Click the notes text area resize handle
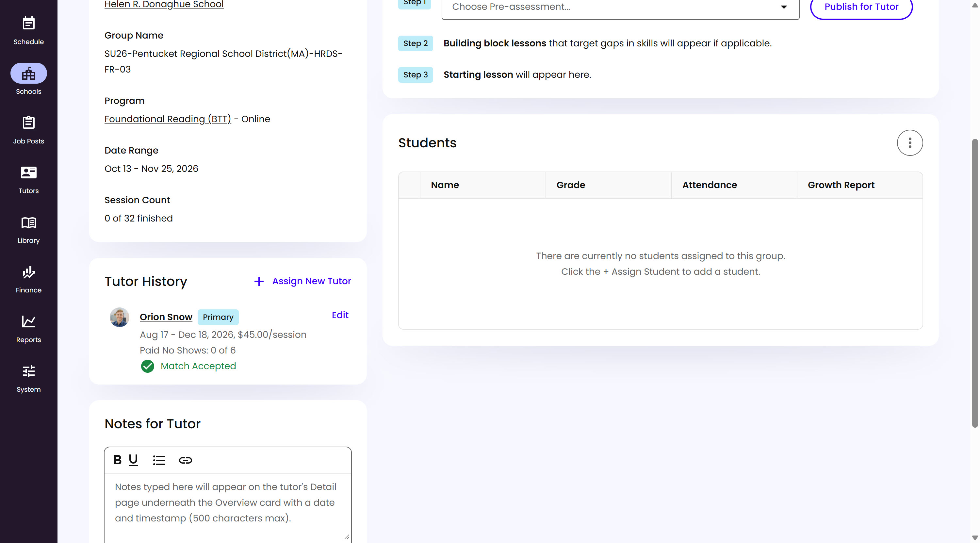 click(x=347, y=536)
